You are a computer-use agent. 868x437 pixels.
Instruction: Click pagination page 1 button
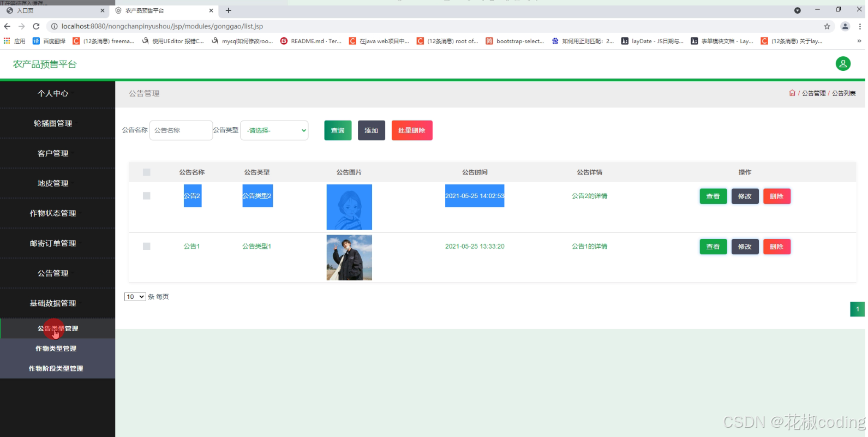[857, 309]
